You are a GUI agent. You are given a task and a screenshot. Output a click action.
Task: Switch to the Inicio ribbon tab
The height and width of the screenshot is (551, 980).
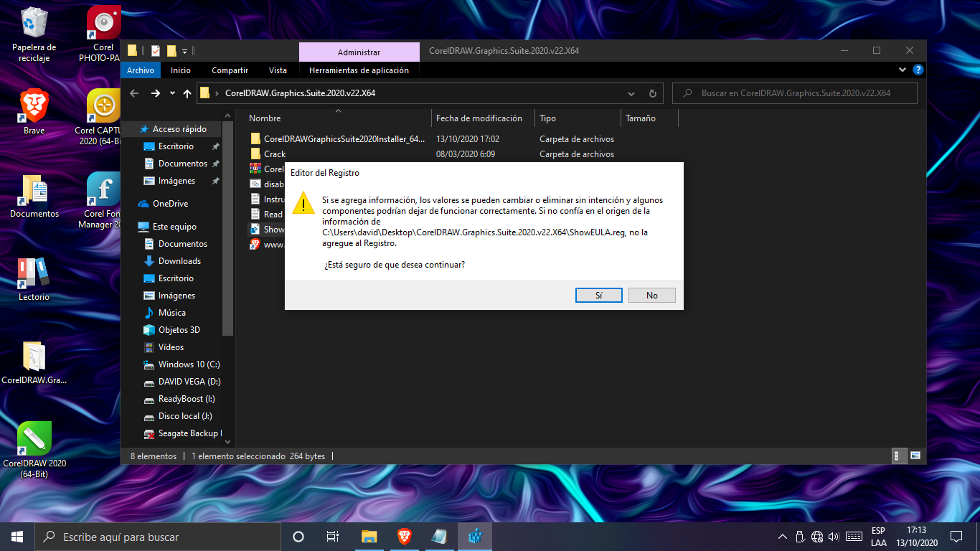click(x=181, y=70)
